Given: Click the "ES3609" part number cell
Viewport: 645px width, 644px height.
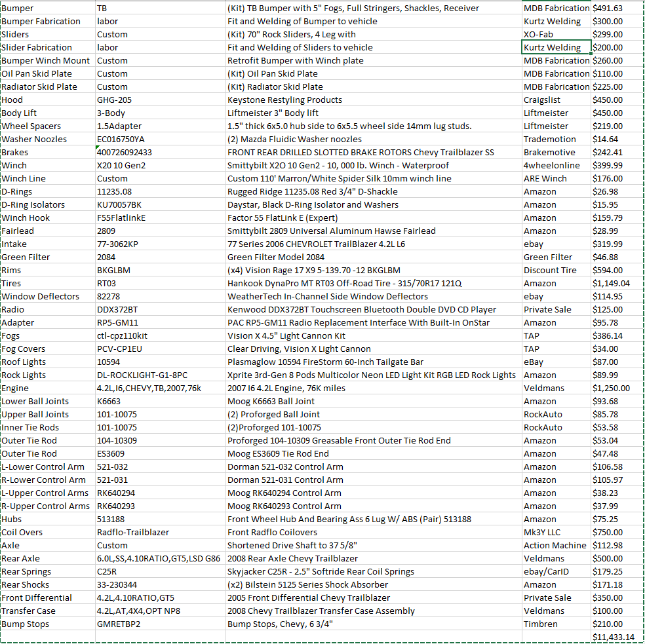Looking at the screenshot, I should coord(161,453).
